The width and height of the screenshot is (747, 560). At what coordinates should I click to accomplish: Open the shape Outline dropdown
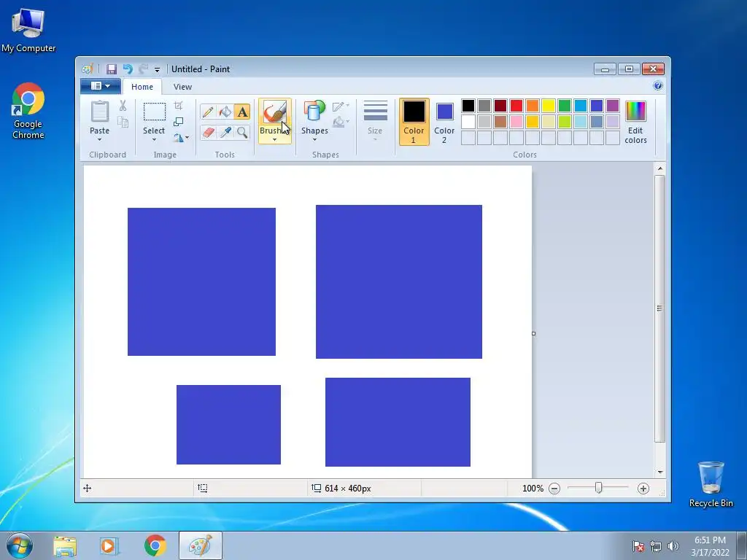(x=341, y=106)
